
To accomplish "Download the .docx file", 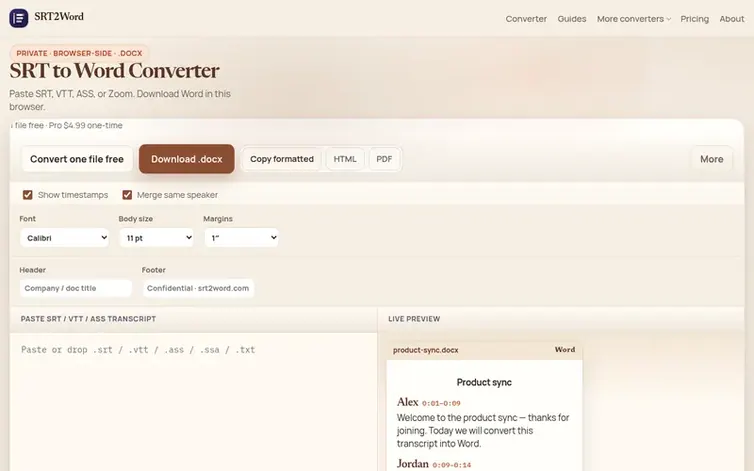I will (x=187, y=159).
